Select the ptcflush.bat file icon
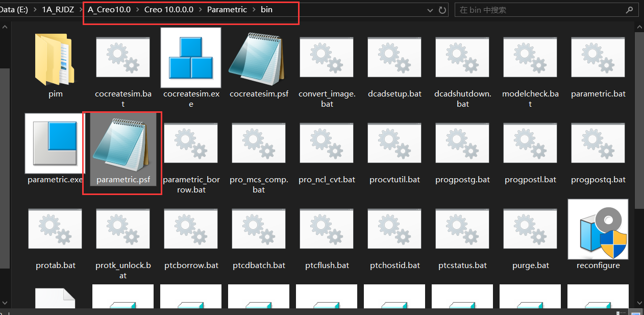The width and height of the screenshot is (644, 315). 327,229
